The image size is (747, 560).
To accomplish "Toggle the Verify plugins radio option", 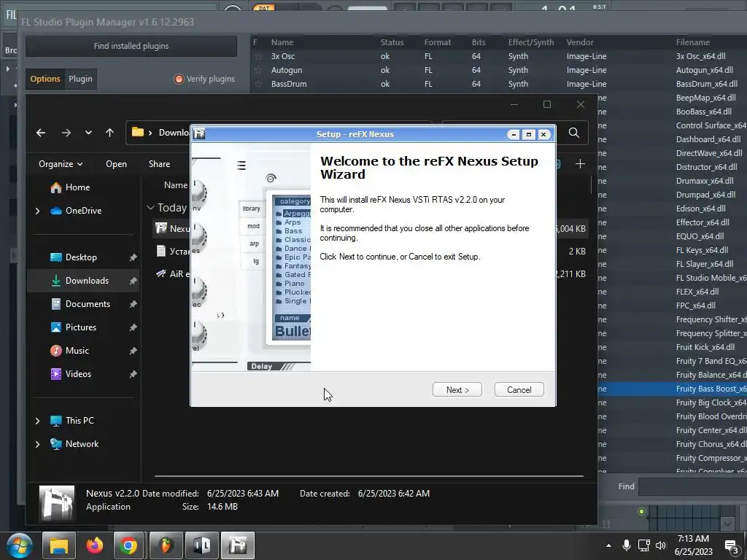I will point(179,79).
